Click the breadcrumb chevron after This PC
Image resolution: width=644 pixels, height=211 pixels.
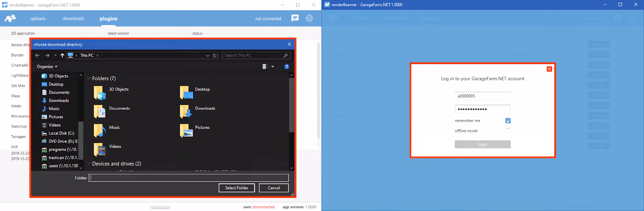point(97,55)
